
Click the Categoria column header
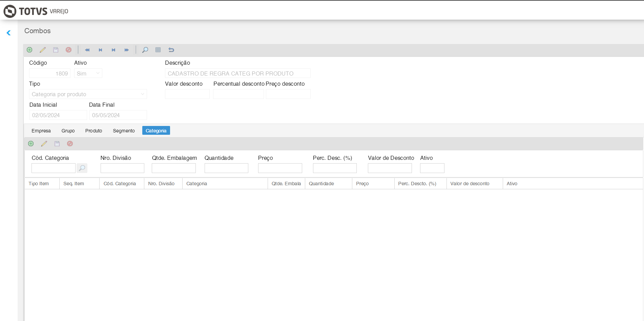[196, 184]
